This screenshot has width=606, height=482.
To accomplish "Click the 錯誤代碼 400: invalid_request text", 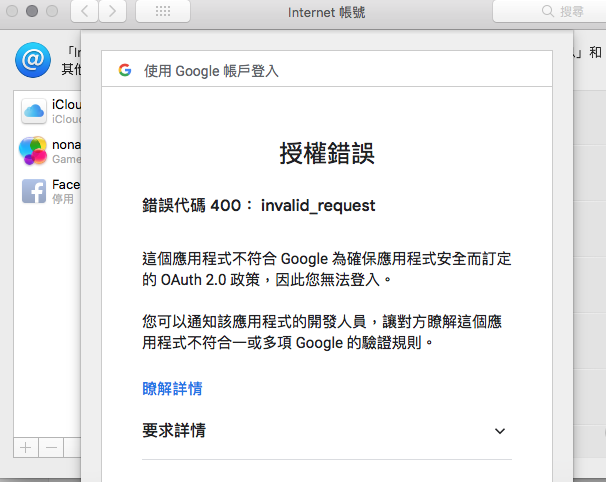I will (x=259, y=205).
